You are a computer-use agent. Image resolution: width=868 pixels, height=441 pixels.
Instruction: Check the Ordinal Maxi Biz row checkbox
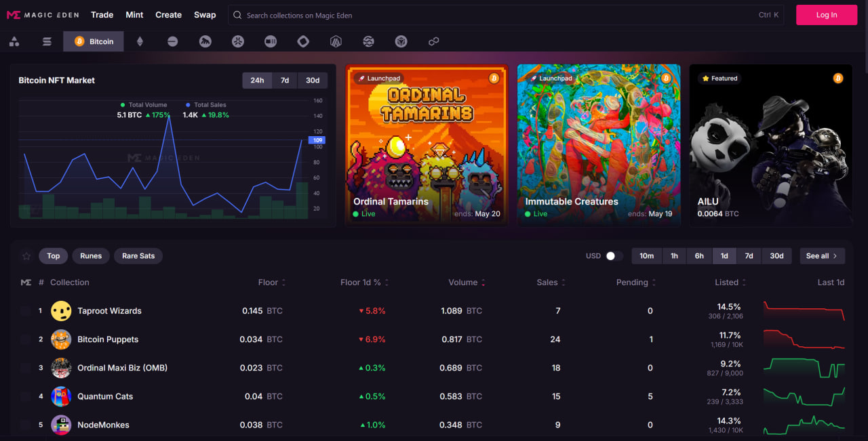click(x=25, y=368)
